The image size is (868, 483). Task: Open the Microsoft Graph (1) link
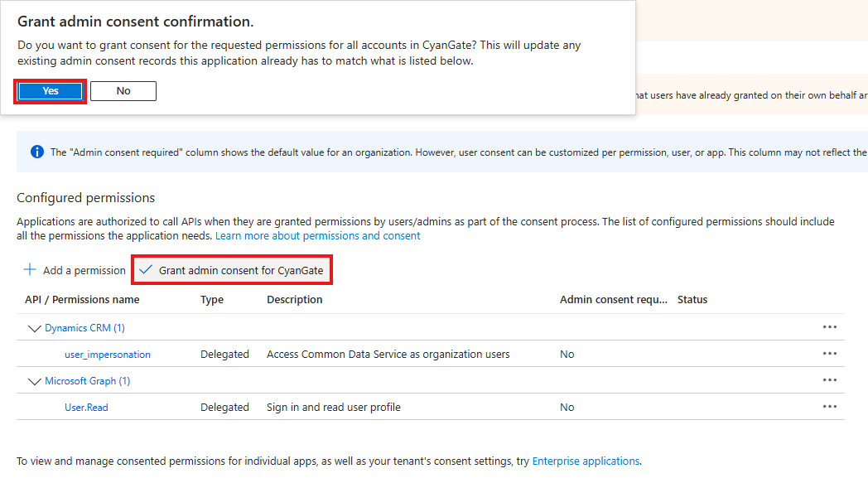coord(88,381)
